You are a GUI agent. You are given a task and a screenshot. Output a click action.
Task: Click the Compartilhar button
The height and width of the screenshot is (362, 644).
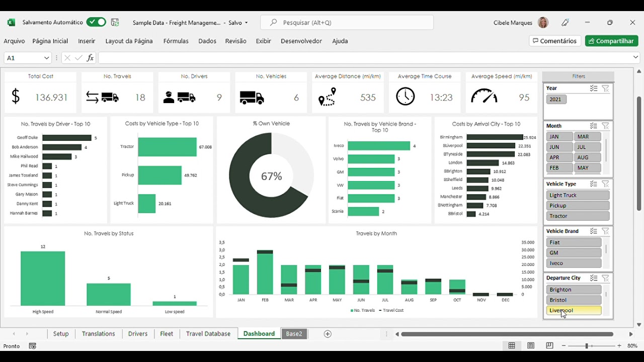click(612, 41)
